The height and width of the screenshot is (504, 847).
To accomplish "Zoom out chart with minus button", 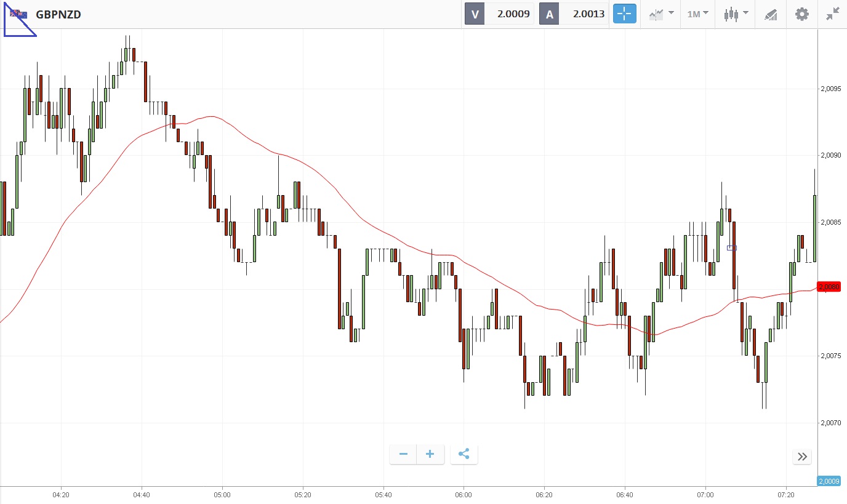I will pos(403,455).
